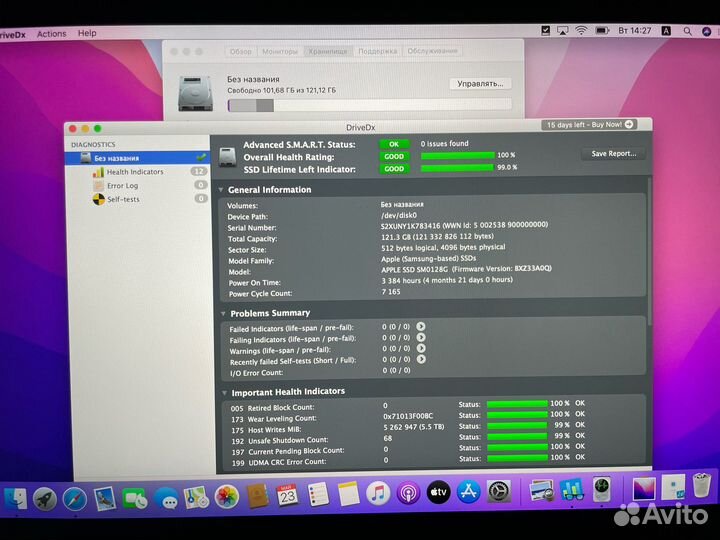
Task: Click the Overall Health Rating progress bar
Action: click(x=457, y=156)
